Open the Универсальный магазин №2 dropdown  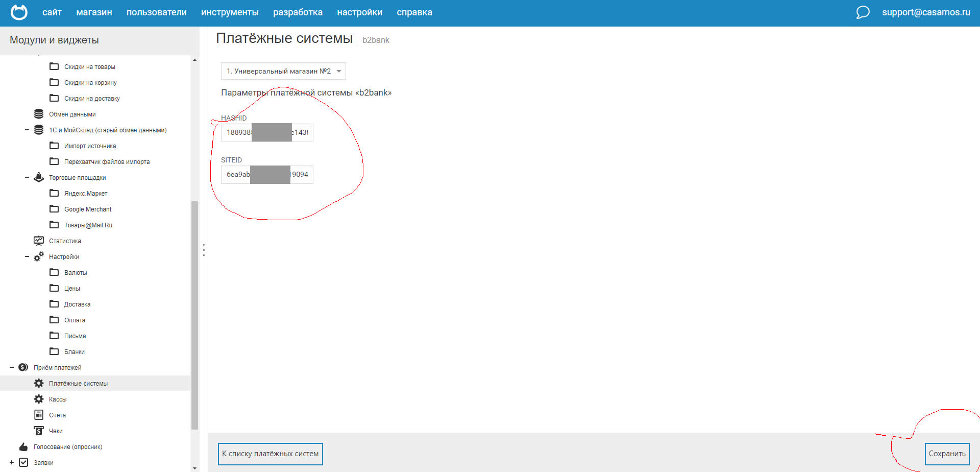[283, 71]
